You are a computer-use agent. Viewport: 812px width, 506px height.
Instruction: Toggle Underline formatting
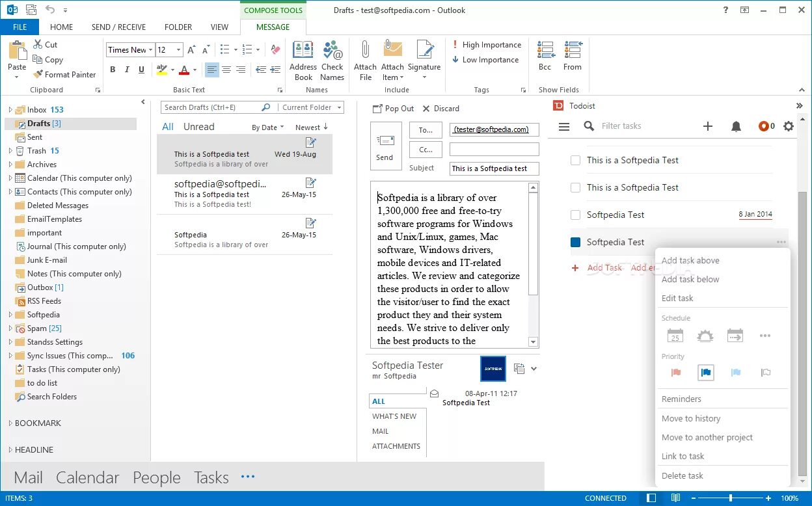[x=141, y=70]
